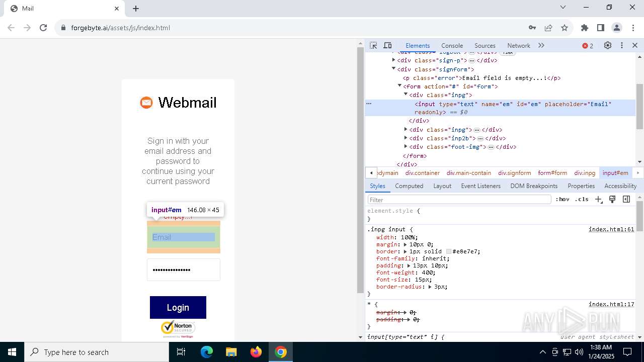Switch to the Sources tab
The image size is (644, 362).
(485, 45)
